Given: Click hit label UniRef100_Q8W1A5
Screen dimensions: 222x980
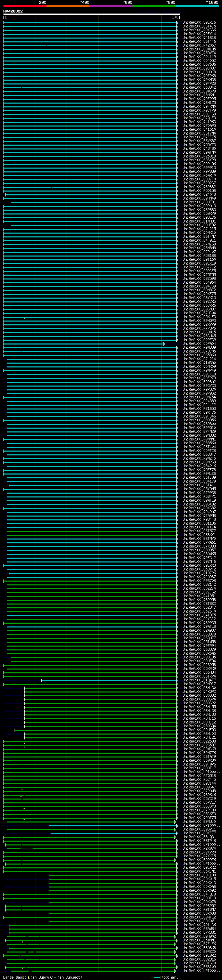Looking at the screenshot, I should 199,49.
